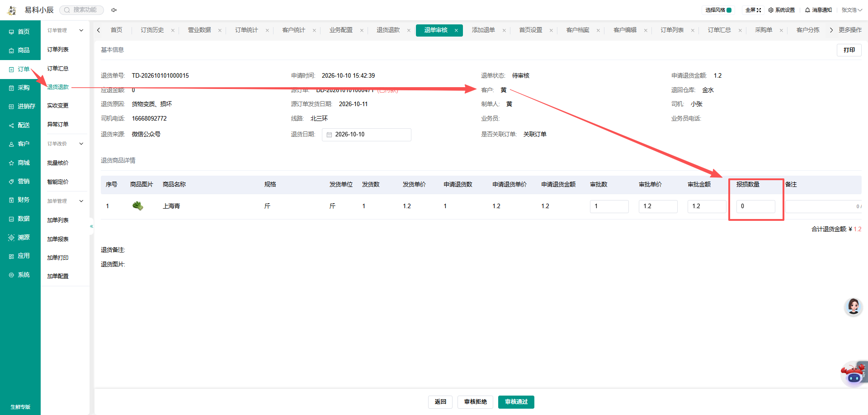Click the 返回 back button

click(440, 402)
